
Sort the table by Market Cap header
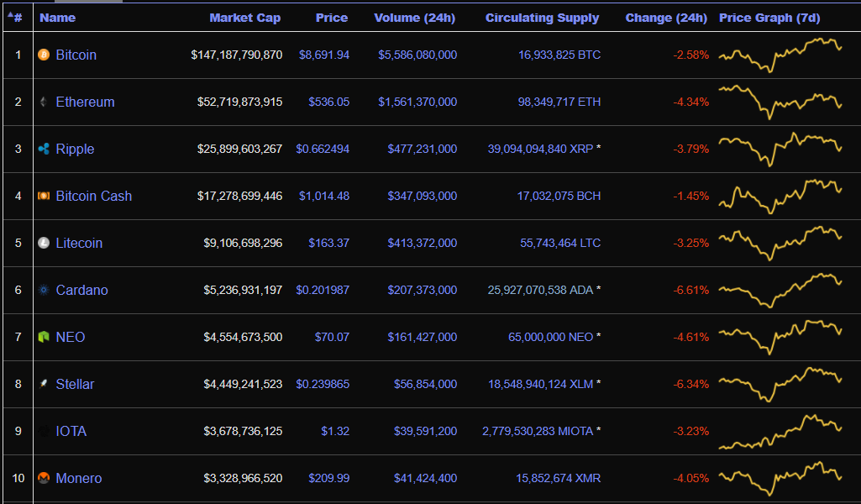click(245, 18)
